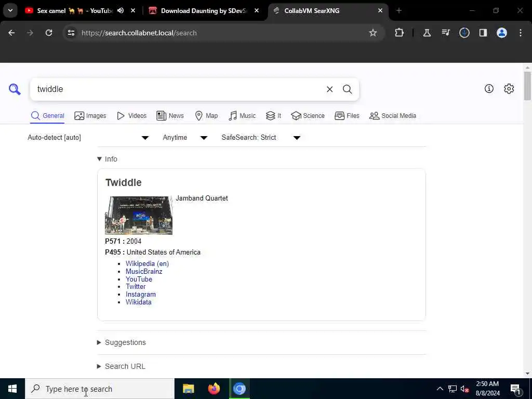Screen dimensions: 532x399
Task: Submit search with magnifier button
Action: point(347,89)
